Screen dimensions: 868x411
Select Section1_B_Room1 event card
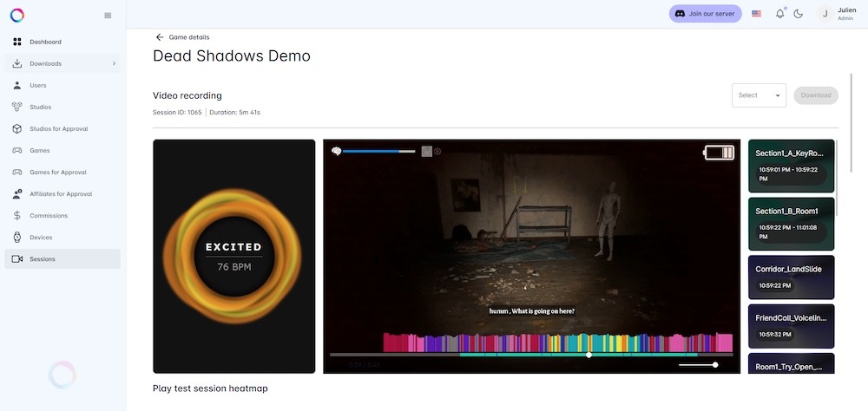tap(791, 224)
